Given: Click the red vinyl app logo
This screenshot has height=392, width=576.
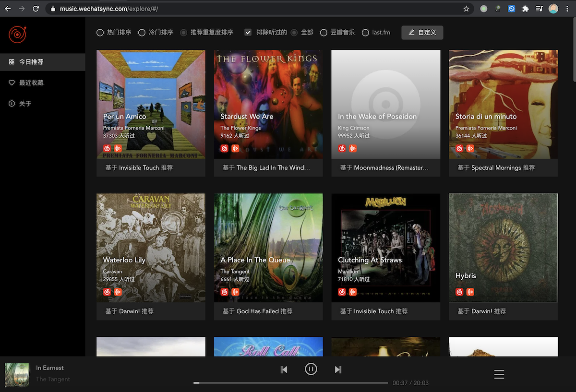Looking at the screenshot, I should [x=17, y=35].
